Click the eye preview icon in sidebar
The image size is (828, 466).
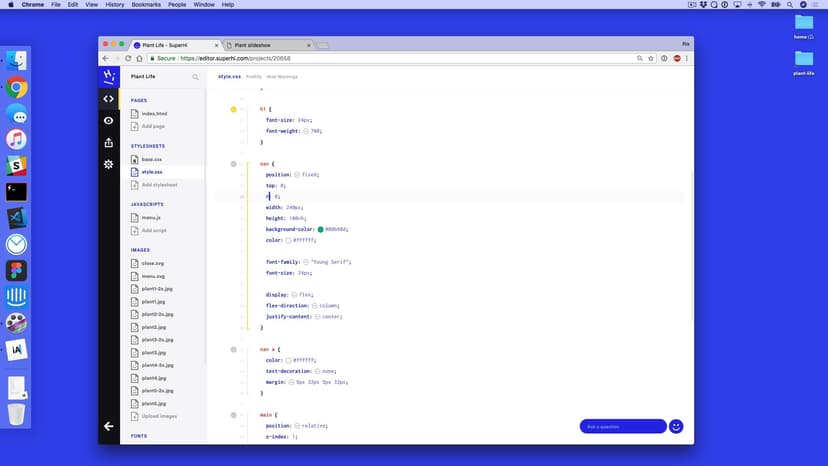point(109,120)
